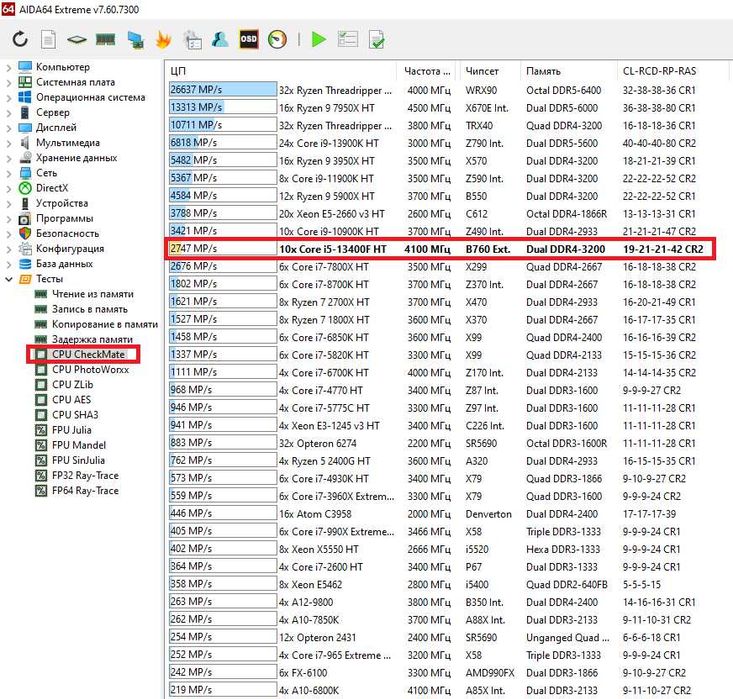Select Хранение данных node

pos(77,158)
